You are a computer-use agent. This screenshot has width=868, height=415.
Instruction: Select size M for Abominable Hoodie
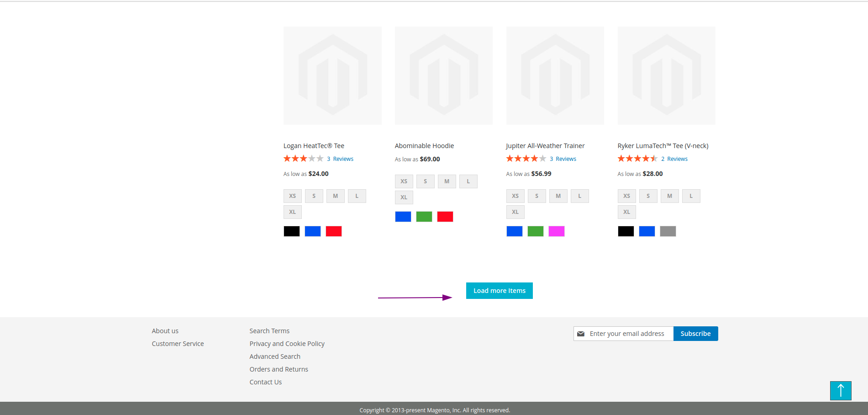(x=447, y=181)
